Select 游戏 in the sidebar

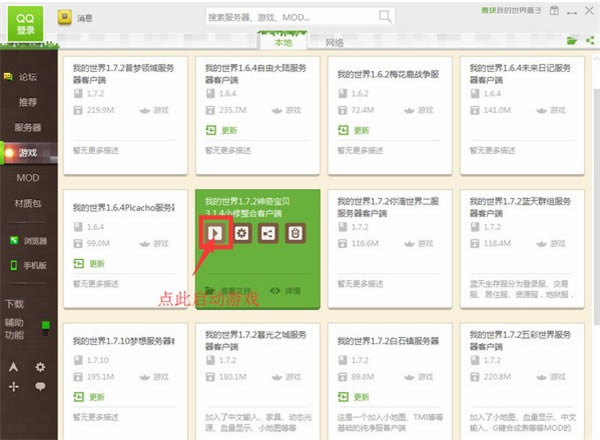point(28,153)
